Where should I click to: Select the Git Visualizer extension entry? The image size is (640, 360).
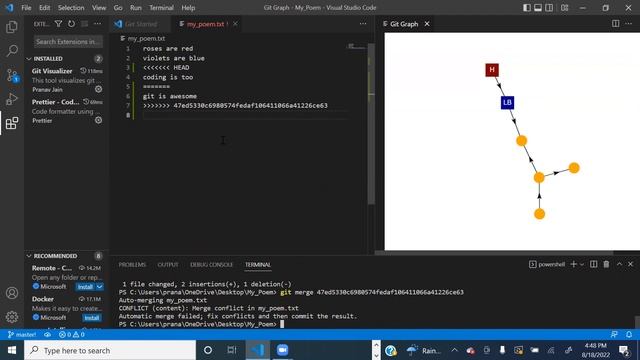click(67, 80)
